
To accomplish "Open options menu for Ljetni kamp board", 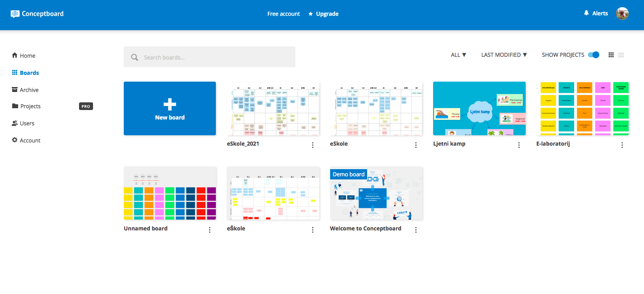I will [x=519, y=145].
